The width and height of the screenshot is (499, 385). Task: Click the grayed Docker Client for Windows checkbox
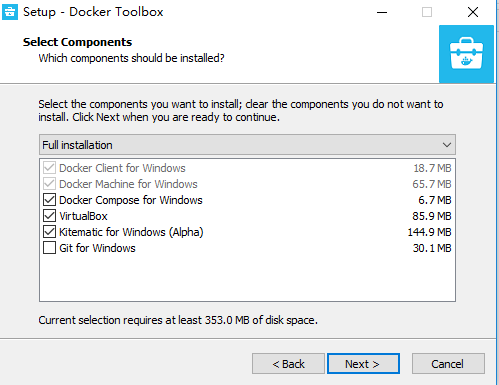click(x=49, y=168)
